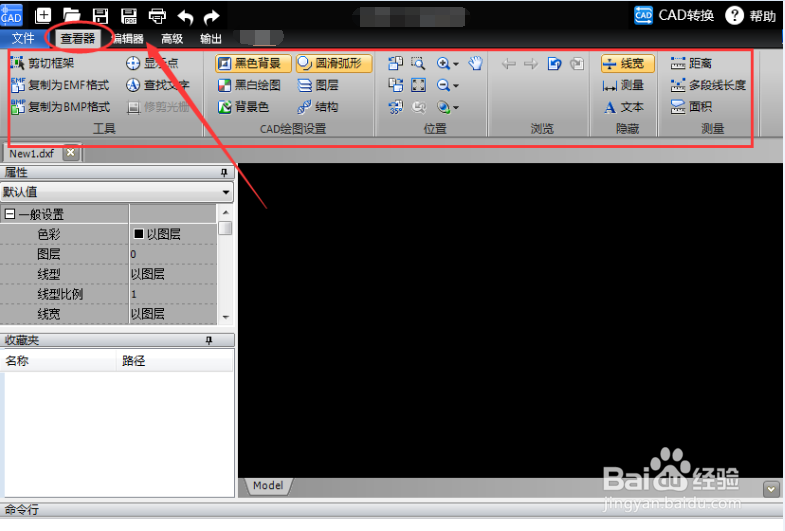Open 帮助 help
Viewport: 785px width, 531px height.
click(x=750, y=16)
